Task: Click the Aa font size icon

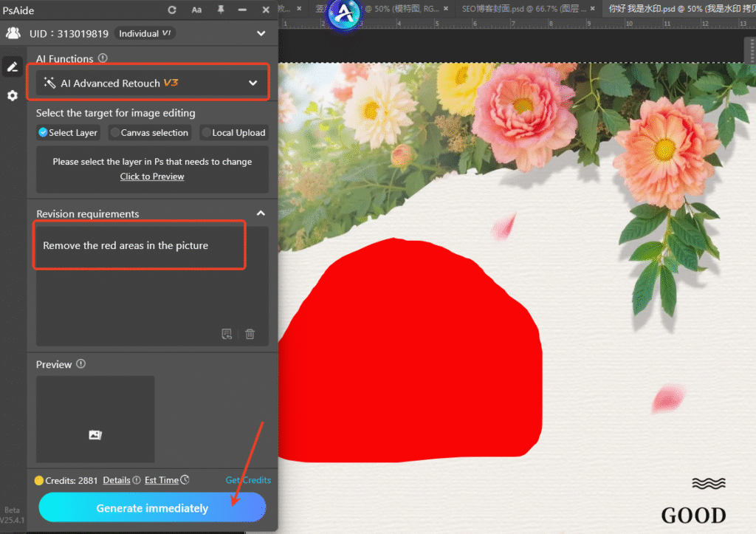Action: coord(196,10)
